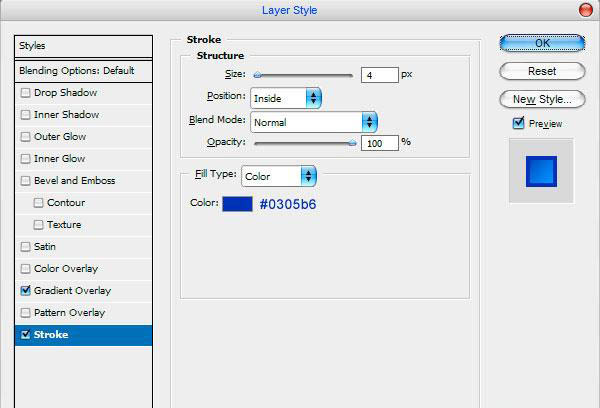Enable the Outer Glow checkbox
The width and height of the screenshot is (600, 408).
pyautogui.click(x=25, y=137)
